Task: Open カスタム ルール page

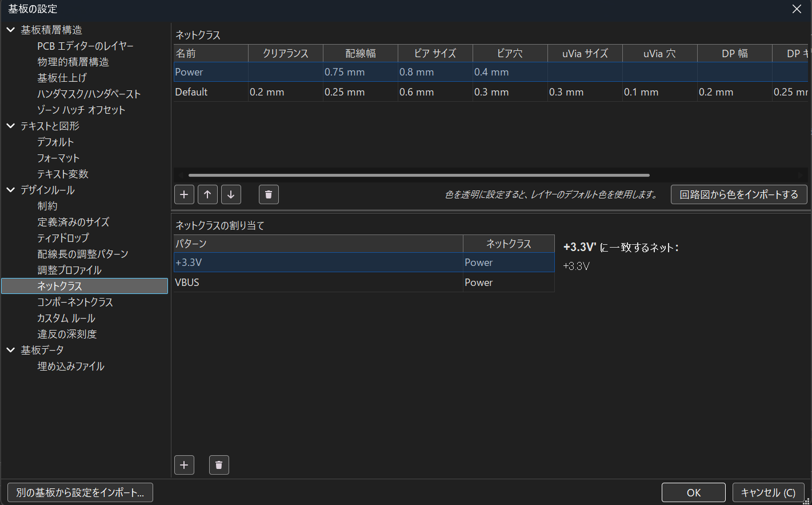Action: click(x=66, y=318)
